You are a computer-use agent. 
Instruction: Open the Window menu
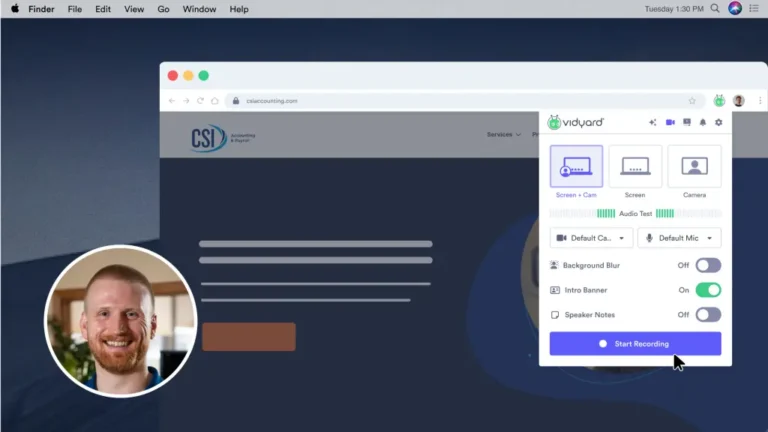[x=199, y=9]
